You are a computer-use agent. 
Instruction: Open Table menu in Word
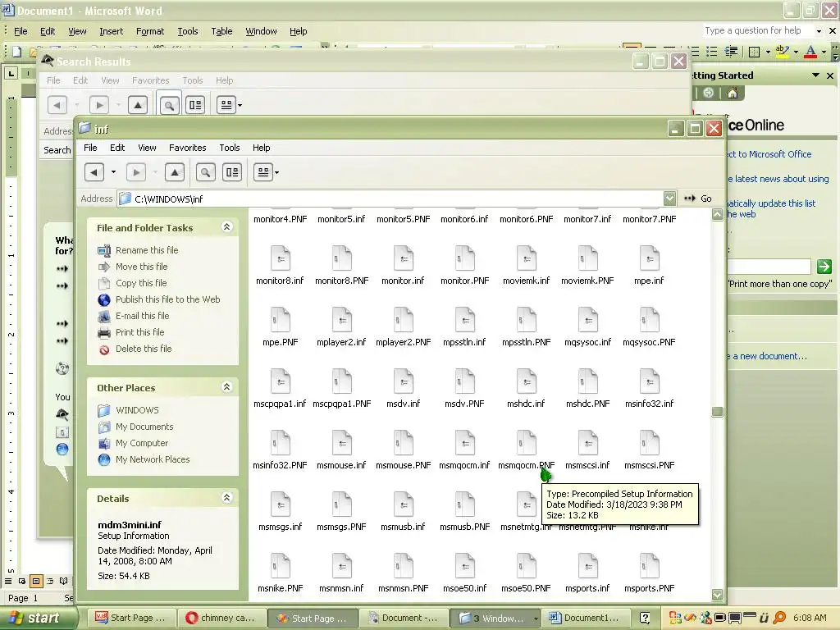coord(221,32)
